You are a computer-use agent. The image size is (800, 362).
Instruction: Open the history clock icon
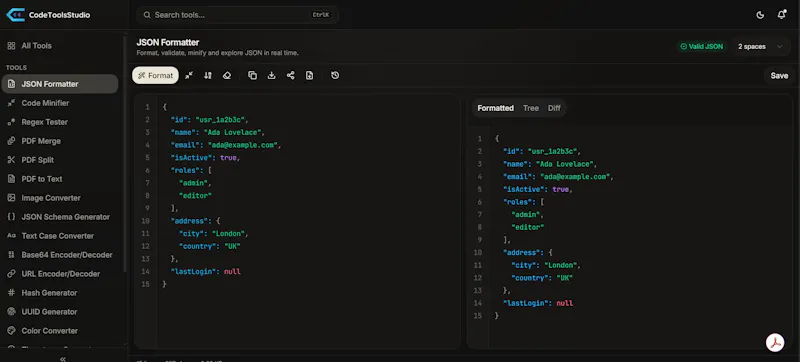coord(335,75)
